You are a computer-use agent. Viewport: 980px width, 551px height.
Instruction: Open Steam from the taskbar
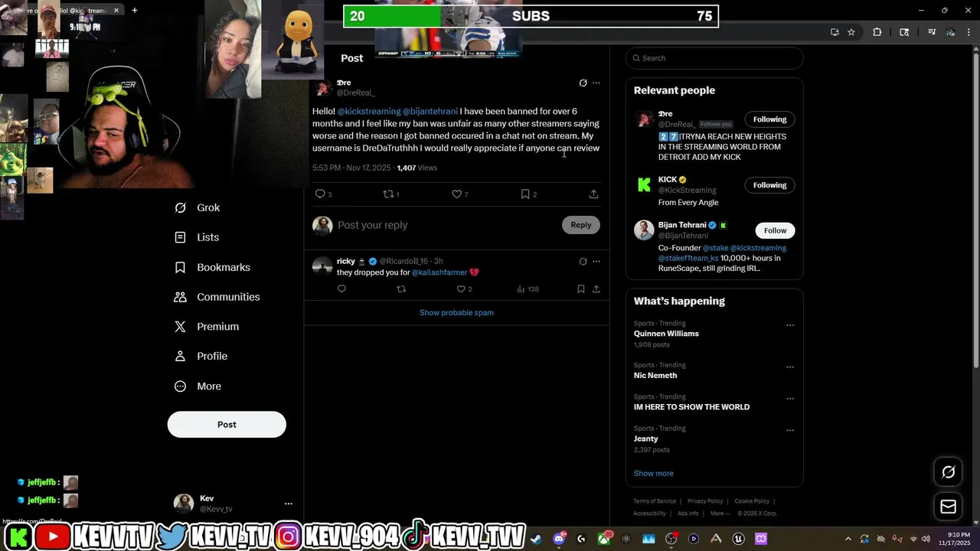point(536,539)
